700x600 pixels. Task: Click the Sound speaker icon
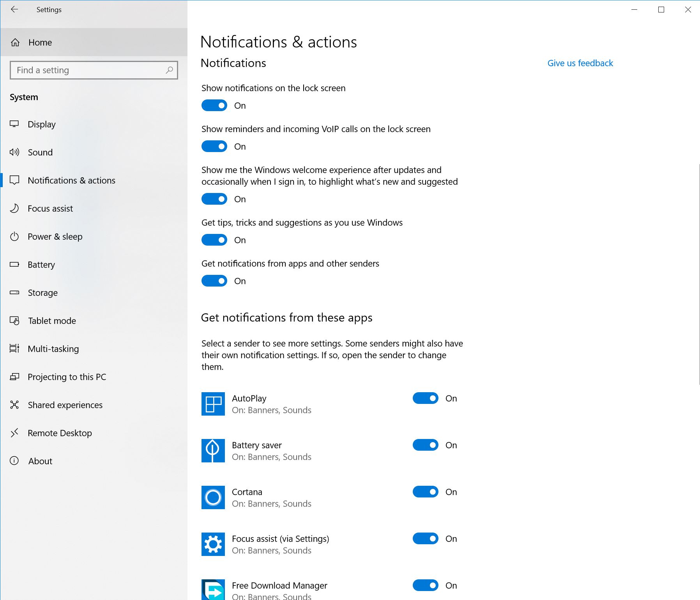pos(14,152)
